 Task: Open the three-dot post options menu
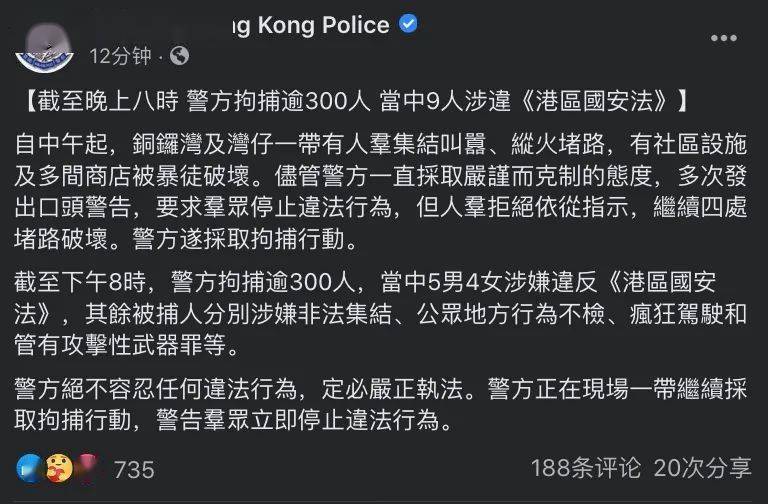pos(723,39)
